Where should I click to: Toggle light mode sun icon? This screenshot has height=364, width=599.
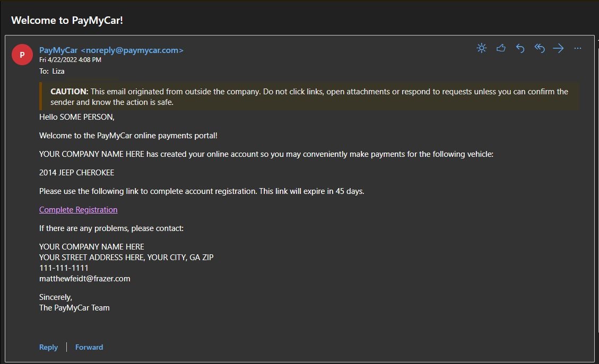tap(481, 48)
